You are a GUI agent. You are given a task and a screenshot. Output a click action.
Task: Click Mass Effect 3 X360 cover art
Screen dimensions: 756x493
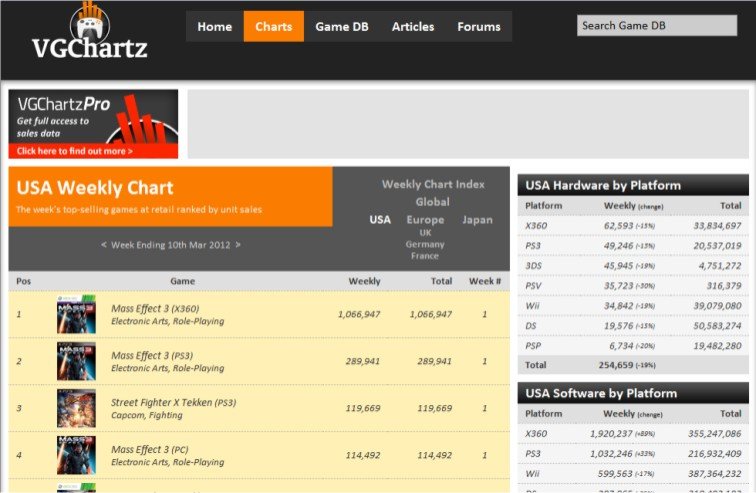tap(76, 314)
